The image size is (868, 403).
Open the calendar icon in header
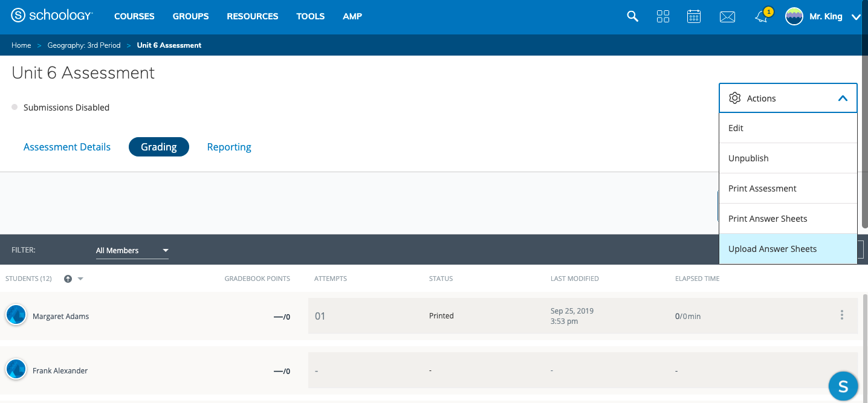pyautogui.click(x=694, y=16)
